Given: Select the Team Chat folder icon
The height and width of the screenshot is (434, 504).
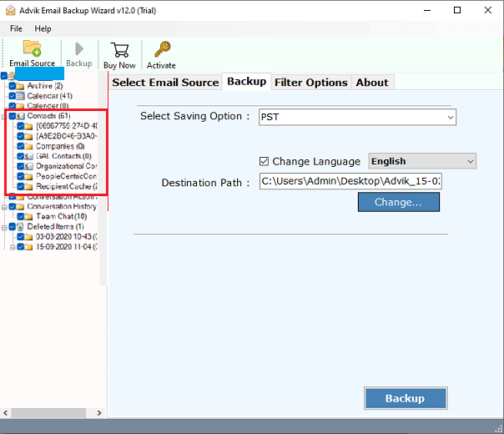Looking at the screenshot, I should pos(28,217).
